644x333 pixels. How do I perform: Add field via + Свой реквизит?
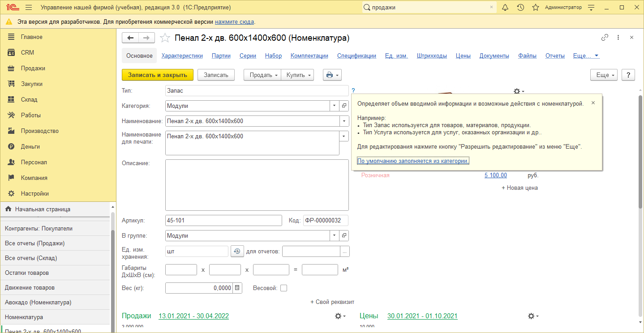tap(332, 302)
